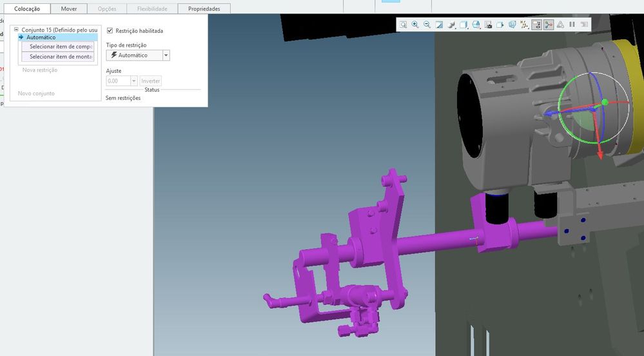Select the Zoom In tool
Screen dimensions: 644x356
415,25
